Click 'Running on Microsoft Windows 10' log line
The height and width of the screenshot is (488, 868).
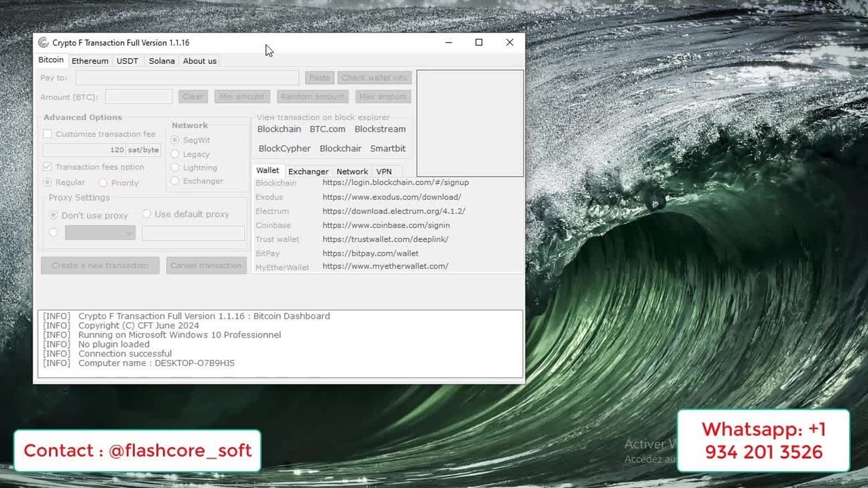(180, 335)
